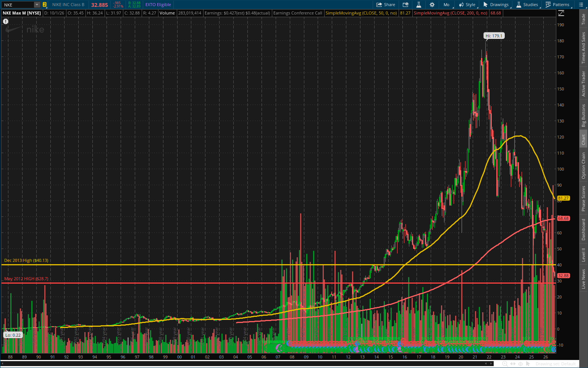Open the Live News sidebar tab
Image resolution: width=588 pixels, height=368 pixels.
(583, 279)
